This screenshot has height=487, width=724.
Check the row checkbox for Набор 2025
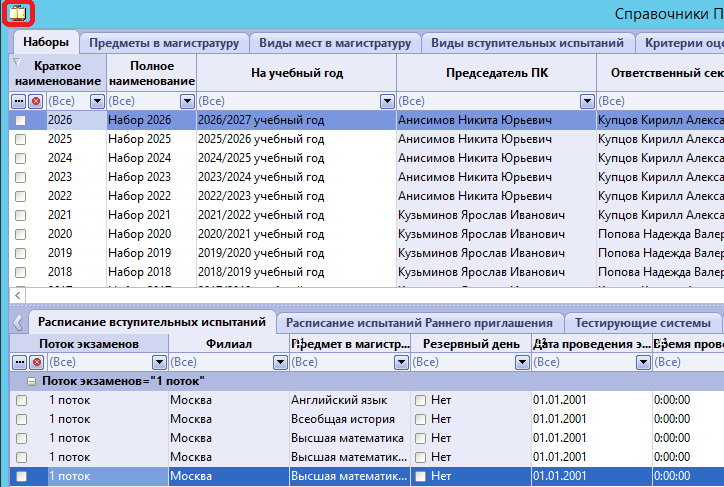pos(20,139)
